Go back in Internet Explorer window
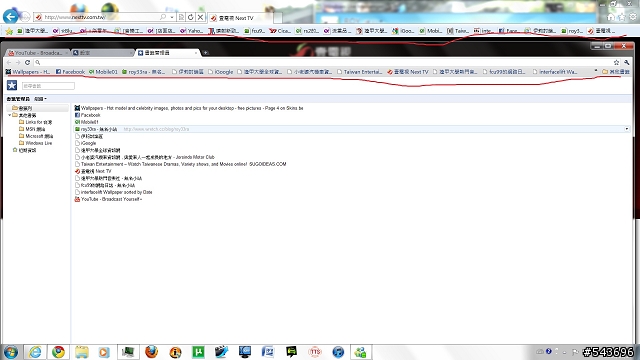The width and height of the screenshot is (640, 360). pyautogui.click(x=11, y=16)
